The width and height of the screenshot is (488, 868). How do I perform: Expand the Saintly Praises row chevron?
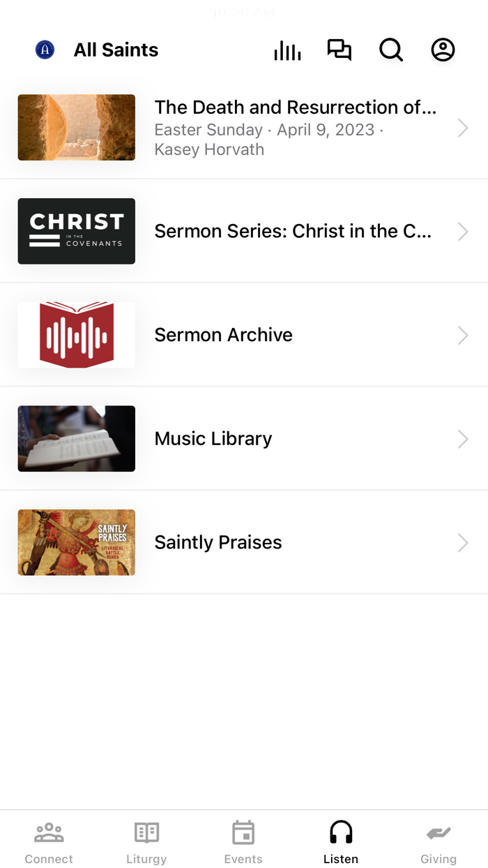click(x=462, y=542)
